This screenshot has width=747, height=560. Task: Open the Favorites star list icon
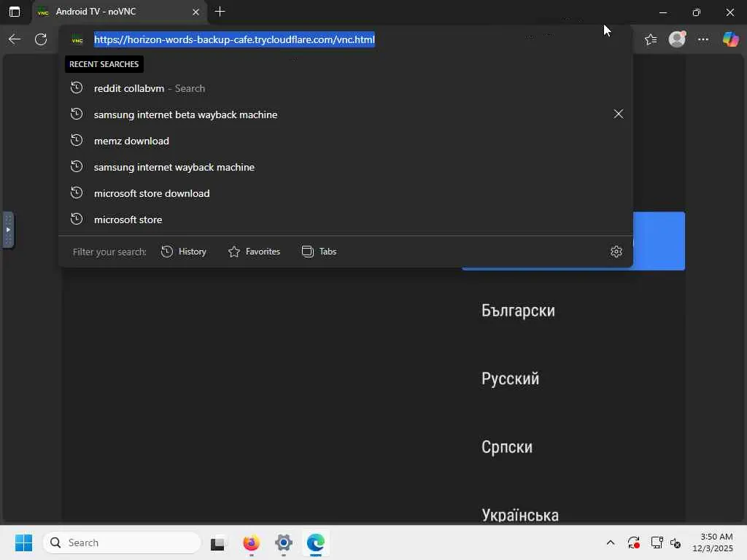(651, 39)
